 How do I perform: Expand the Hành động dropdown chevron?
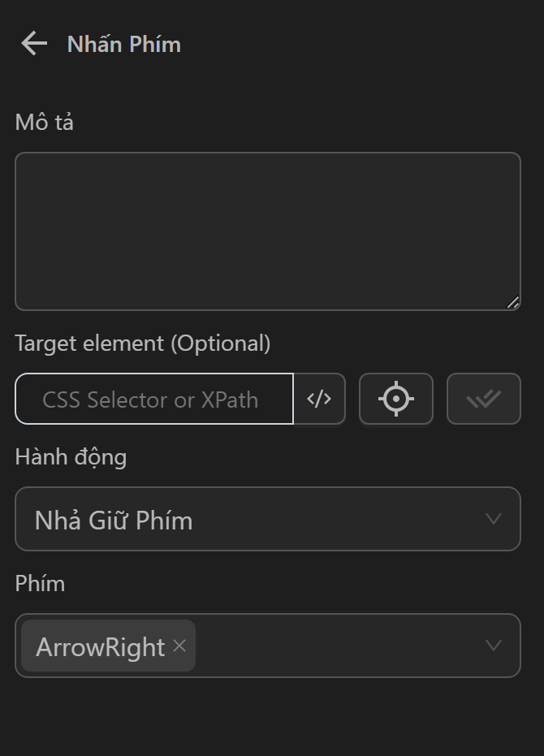(x=493, y=519)
